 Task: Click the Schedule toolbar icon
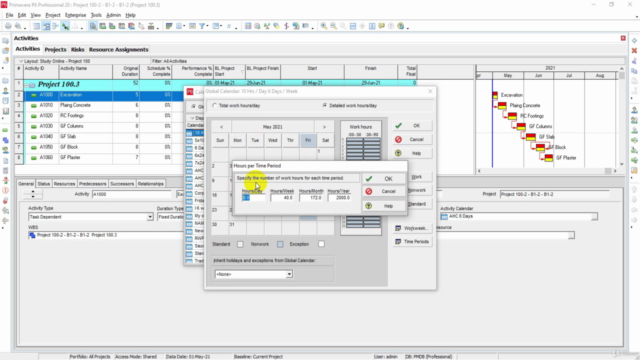pos(258,26)
